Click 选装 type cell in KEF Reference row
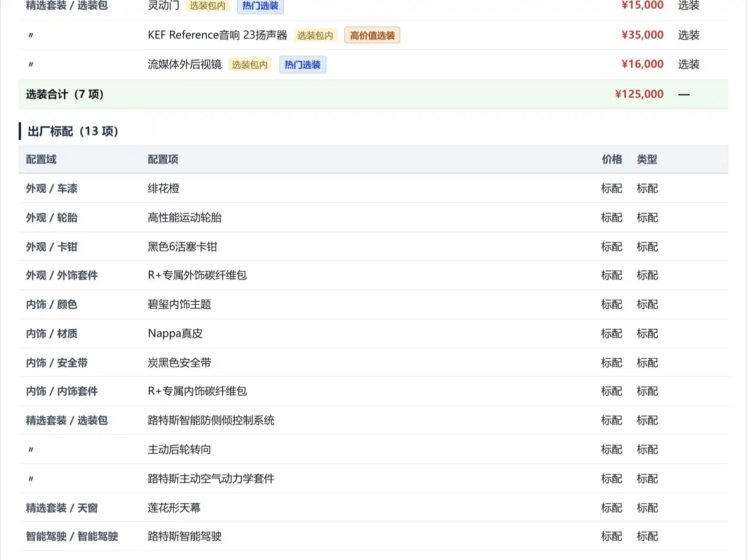Viewport: 747px width, 560px height. pos(689,35)
